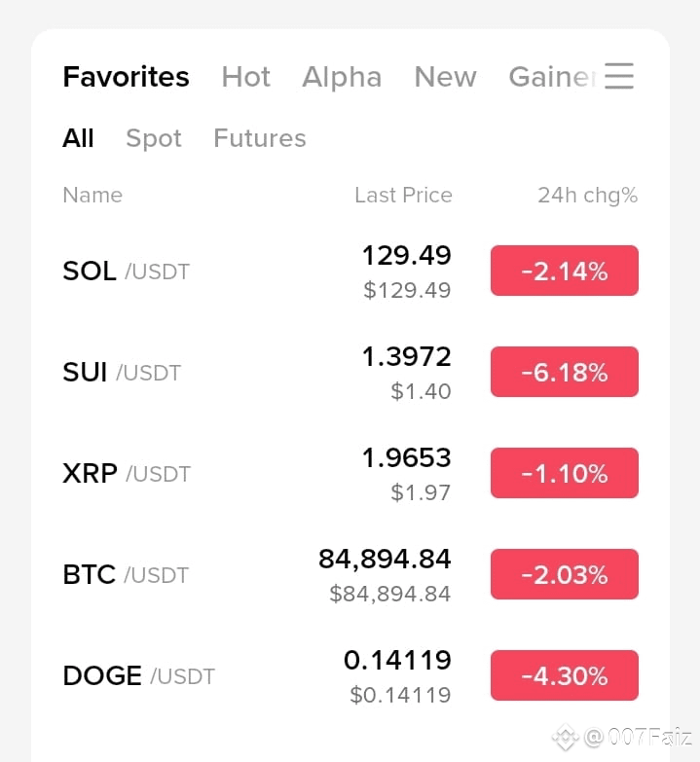700x762 pixels.
Task: Select the All filter
Action: coord(78,138)
